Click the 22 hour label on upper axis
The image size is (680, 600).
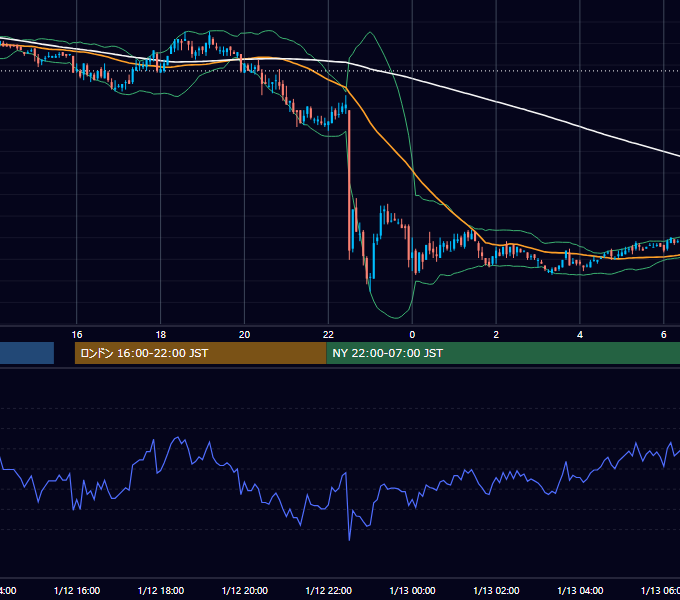pyautogui.click(x=328, y=335)
